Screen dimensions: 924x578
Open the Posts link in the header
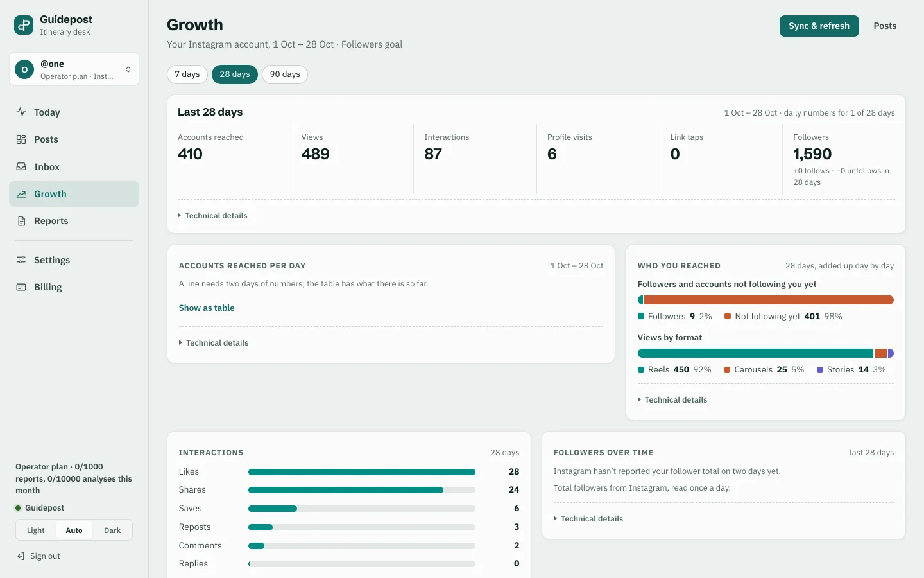[885, 26]
